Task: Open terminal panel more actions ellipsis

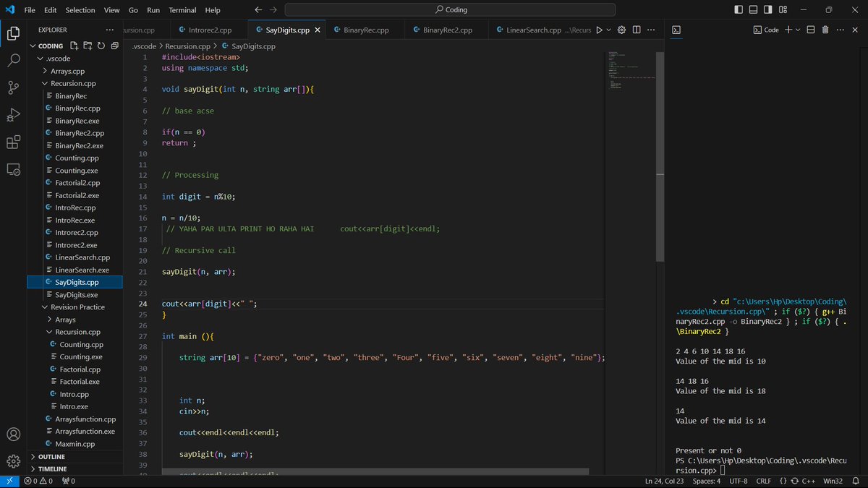Action: coord(840,30)
